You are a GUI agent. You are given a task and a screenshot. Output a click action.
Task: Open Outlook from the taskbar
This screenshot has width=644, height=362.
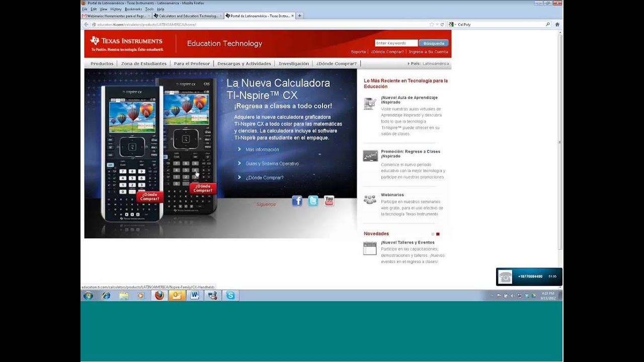tap(177, 296)
